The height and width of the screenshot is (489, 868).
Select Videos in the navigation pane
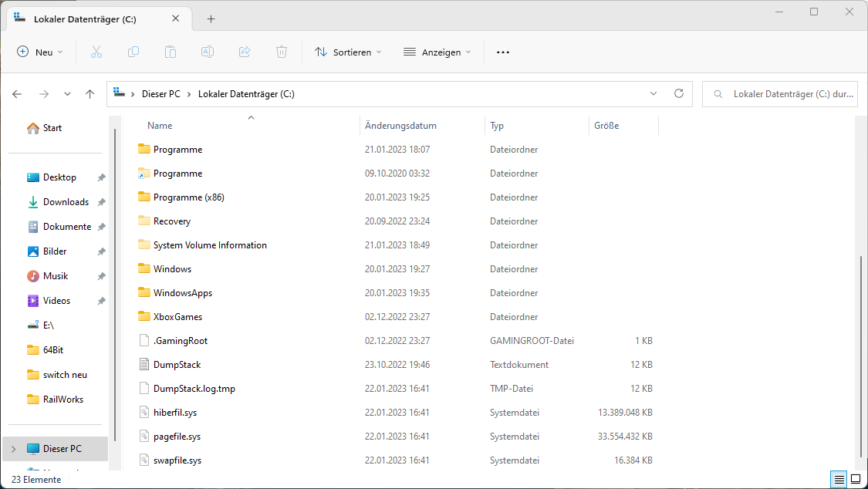pos(58,300)
